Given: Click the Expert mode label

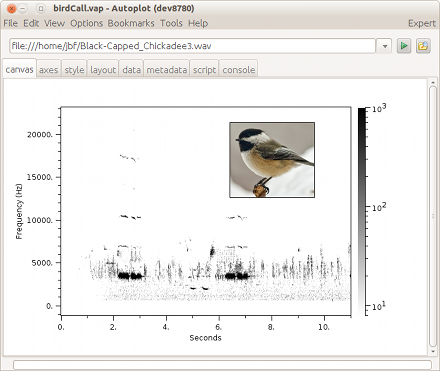Looking at the screenshot, I should pos(422,23).
